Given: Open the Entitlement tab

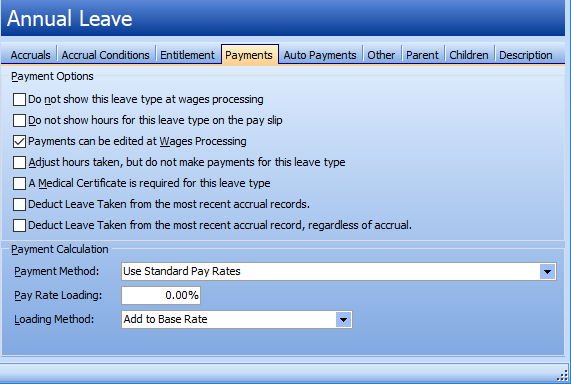Looking at the screenshot, I should [x=187, y=55].
